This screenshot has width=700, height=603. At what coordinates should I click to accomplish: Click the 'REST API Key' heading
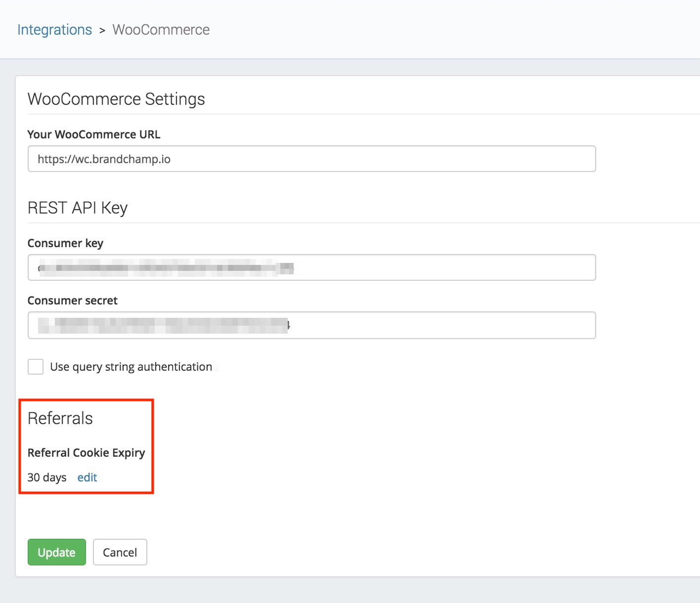point(78,208)
